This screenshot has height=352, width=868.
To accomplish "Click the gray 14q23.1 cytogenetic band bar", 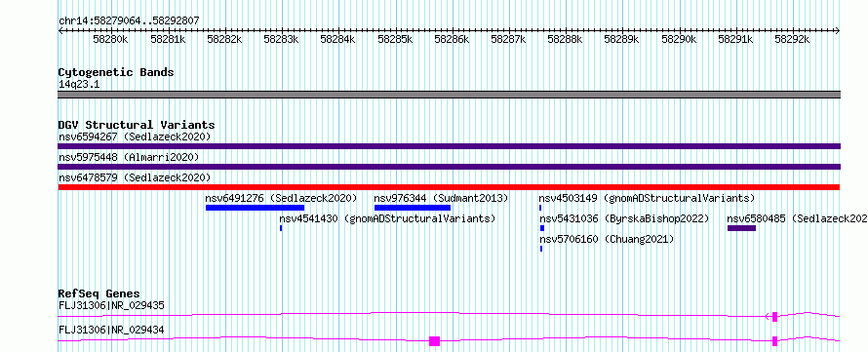I will pyautogui.click(x=449, y=95).
